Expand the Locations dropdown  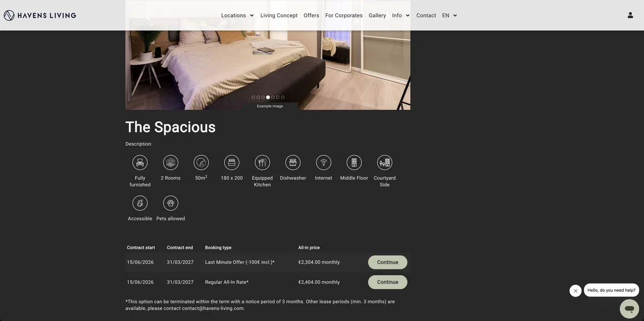point(237,16)
